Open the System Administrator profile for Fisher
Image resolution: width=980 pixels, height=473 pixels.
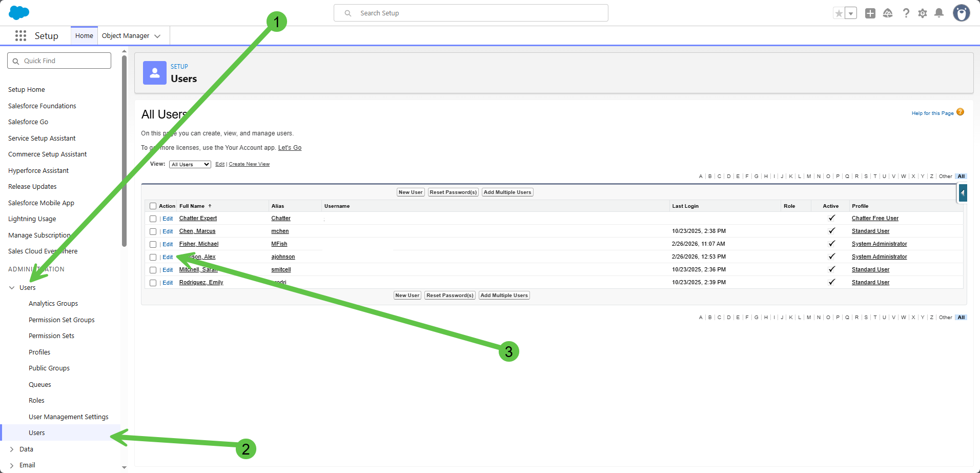click(879, 244)
